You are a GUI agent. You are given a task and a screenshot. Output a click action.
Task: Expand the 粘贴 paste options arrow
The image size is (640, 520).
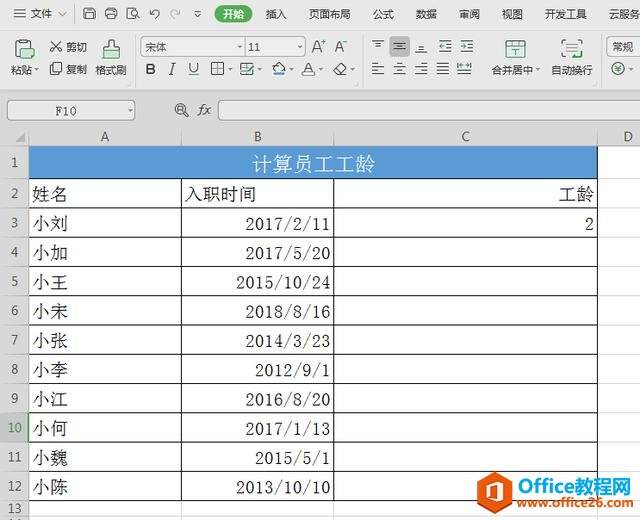(x=36, y=70)
